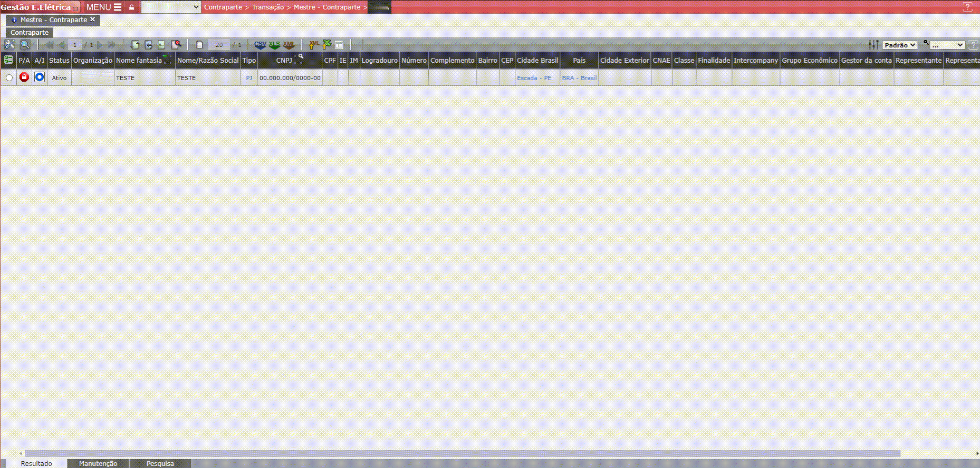Image resolution: width=980 pixels, height=468 pixels.
Task: Click the Finalidade column header
Action: [x=714, y=61]
